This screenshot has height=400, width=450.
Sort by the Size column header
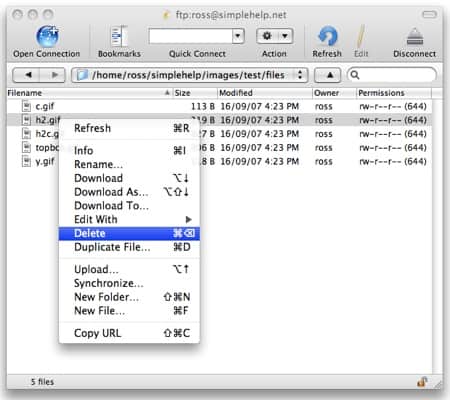195,93
